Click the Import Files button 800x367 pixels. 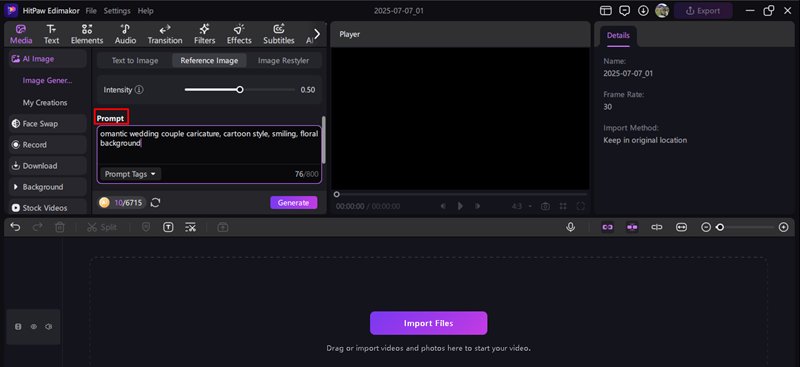pos(429,323)
